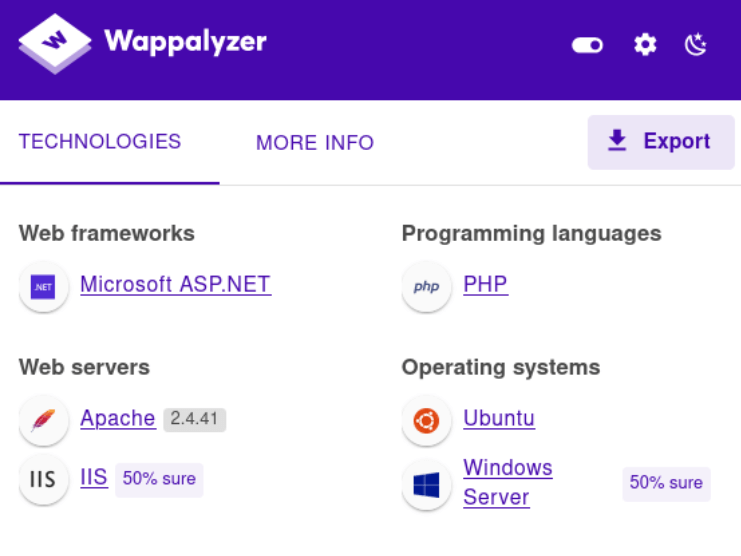Viewport: 741px width, 556px height.
Task: Click the Apache feather icon
Action: point(43,420)
